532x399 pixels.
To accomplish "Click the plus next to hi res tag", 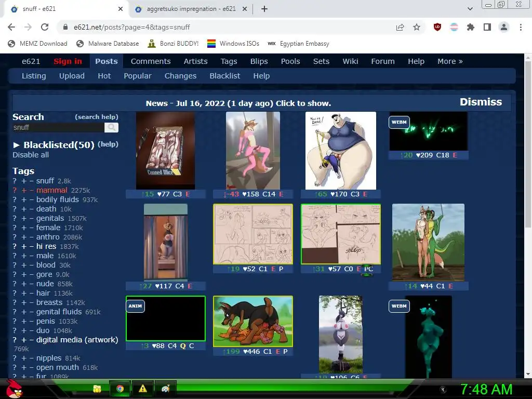I will [x=24, y=246].
